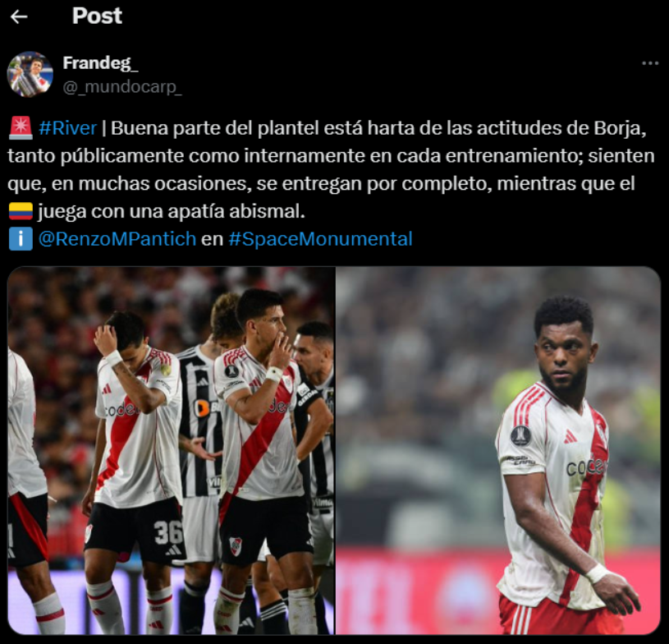Open the #SpaceMonumental hashtag
Viewport: 669px width, 644px height.
click(320, 239)
